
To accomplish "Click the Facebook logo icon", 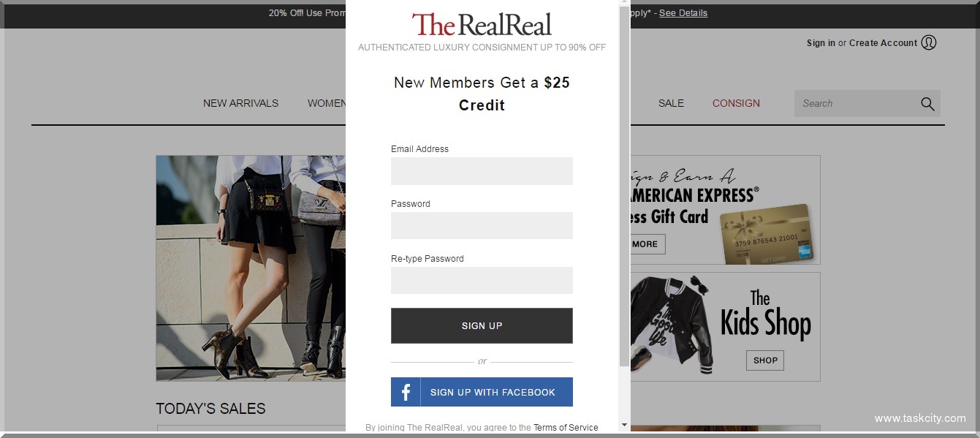I will point(406,392).
